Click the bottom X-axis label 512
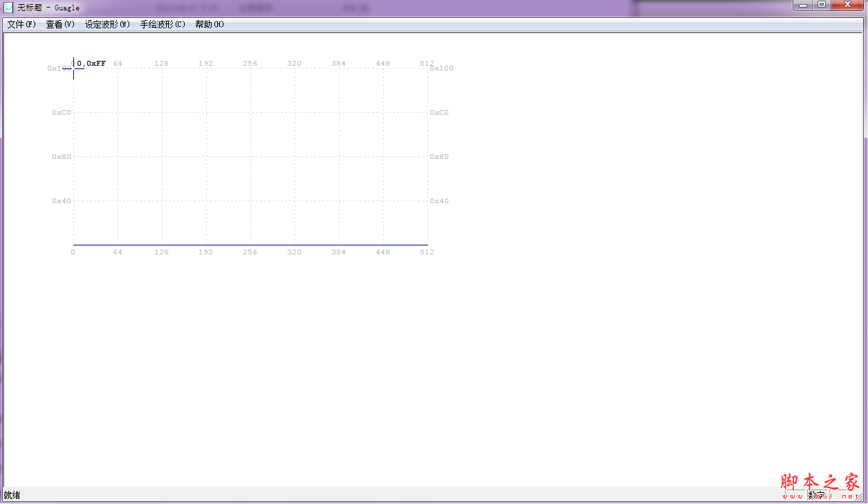Screen dimensions: 868x504 point(427,252)
